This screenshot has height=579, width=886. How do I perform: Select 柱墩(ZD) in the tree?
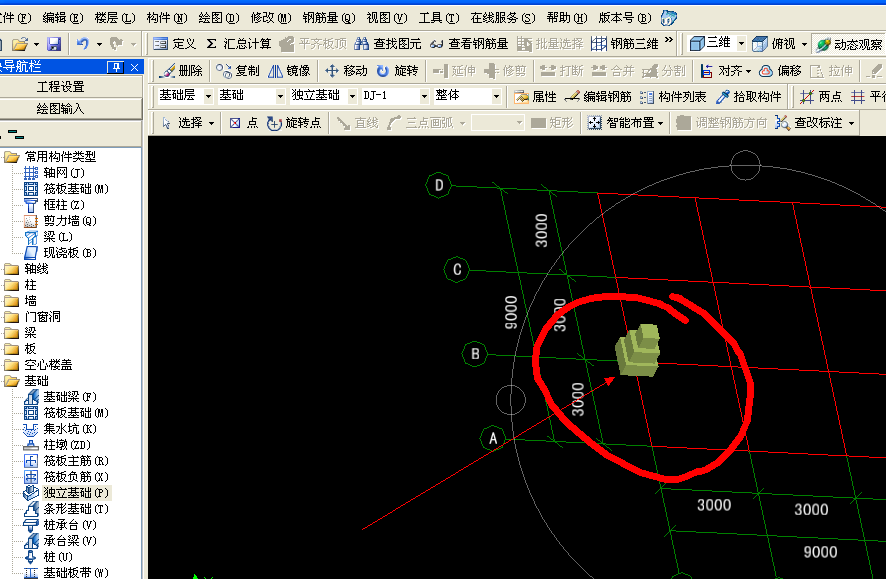[x=57, y=445]
